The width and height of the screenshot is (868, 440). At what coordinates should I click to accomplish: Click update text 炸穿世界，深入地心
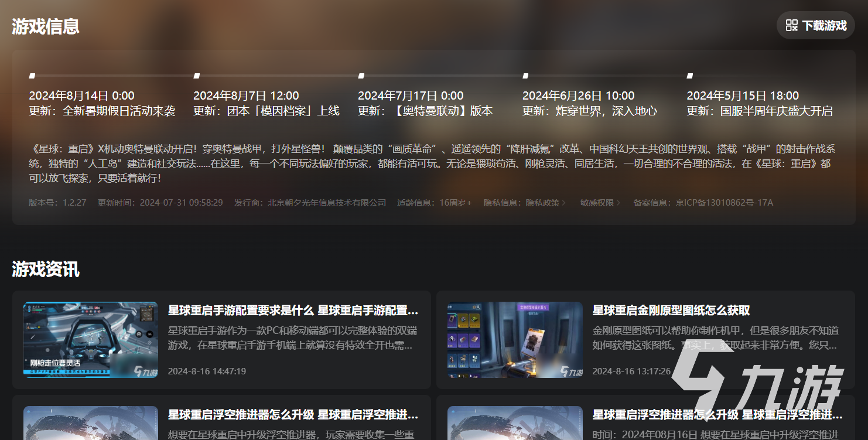click(x=607, y=111)
